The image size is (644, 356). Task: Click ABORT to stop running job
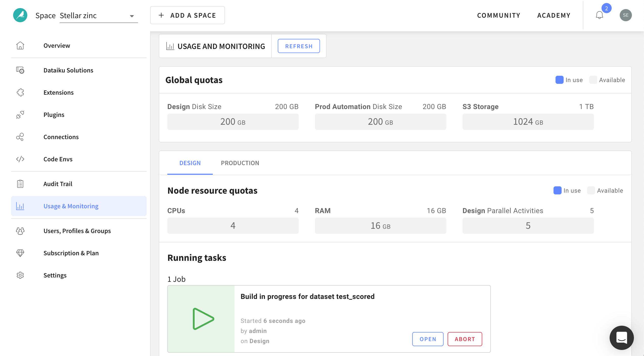[465, 339]
